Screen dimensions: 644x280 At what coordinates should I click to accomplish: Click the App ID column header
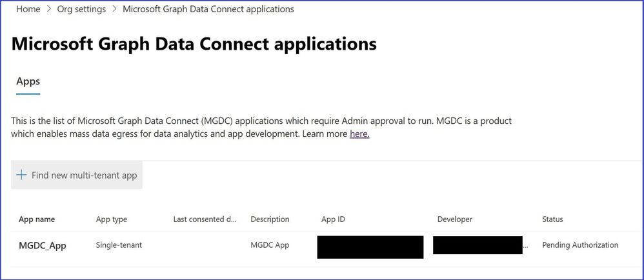(x=333, y=219)
